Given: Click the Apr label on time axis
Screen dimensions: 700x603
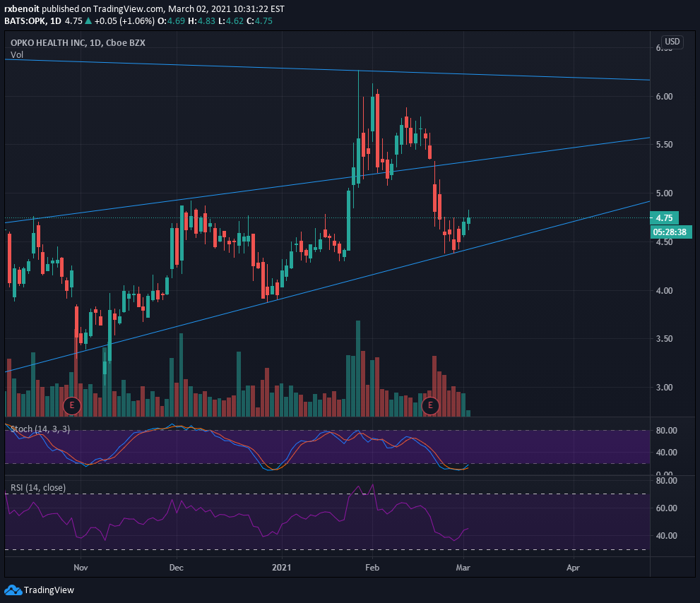Looking at the screenshot, I should 573,567.
